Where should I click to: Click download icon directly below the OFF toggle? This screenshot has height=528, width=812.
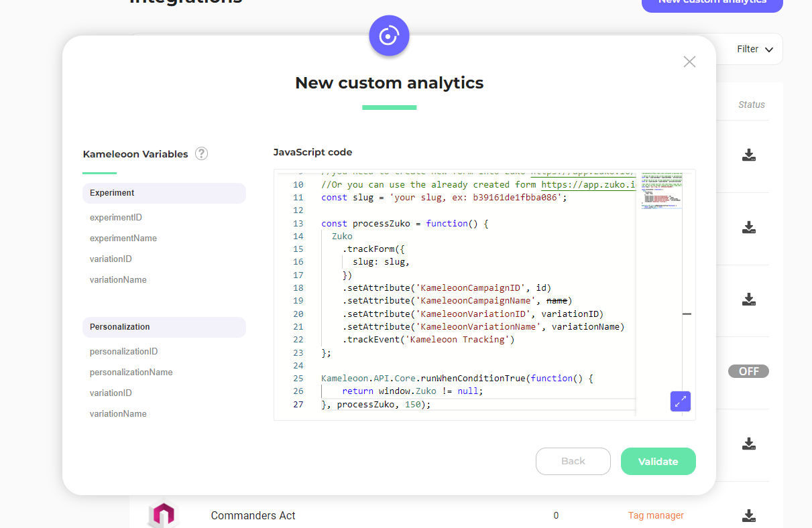coord(749,444)
